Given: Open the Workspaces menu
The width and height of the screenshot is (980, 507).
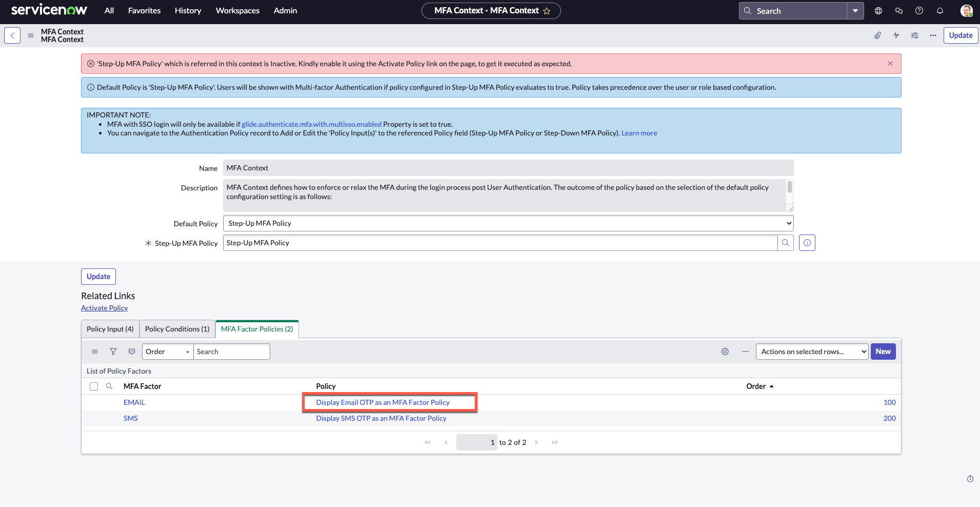Looking at the screenshot, I should tap(238, 11).
